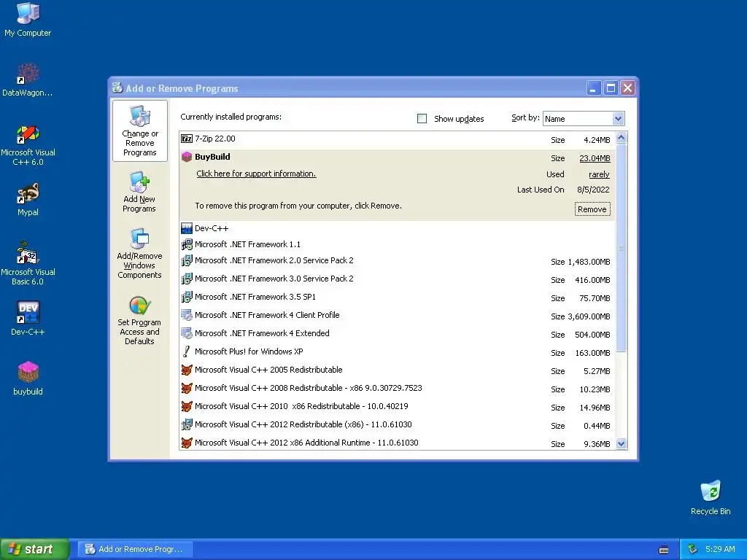Open My Computer desktop icon
Image resolution: width=747 pixels, height=560 pixels.
click(x=28, y=19)
